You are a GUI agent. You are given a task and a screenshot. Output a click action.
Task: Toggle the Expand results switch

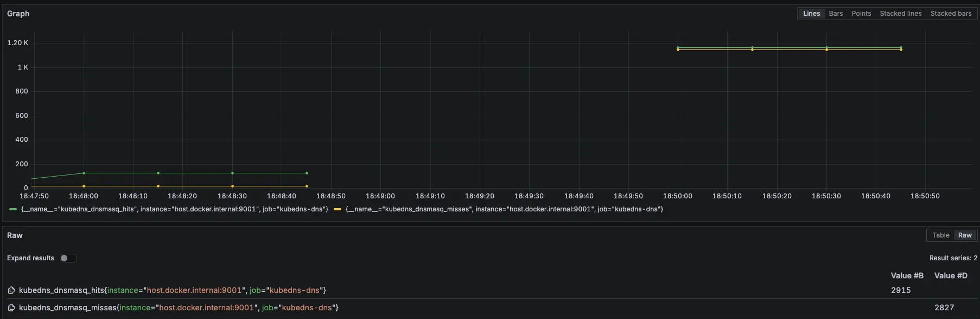[68, 258]
